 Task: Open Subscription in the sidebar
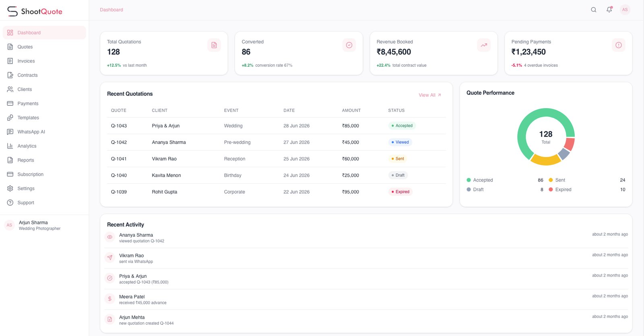44,174
